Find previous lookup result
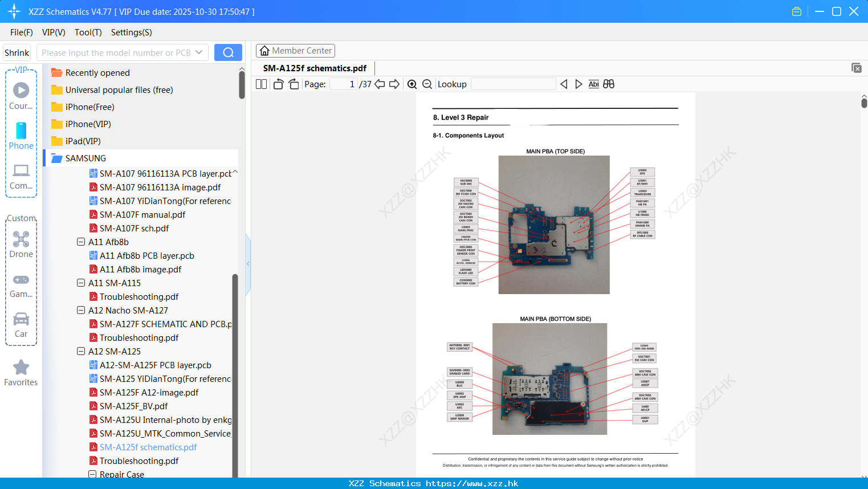Image resolution: width=868 pixels, height=489 pixels. pos(564,84)
